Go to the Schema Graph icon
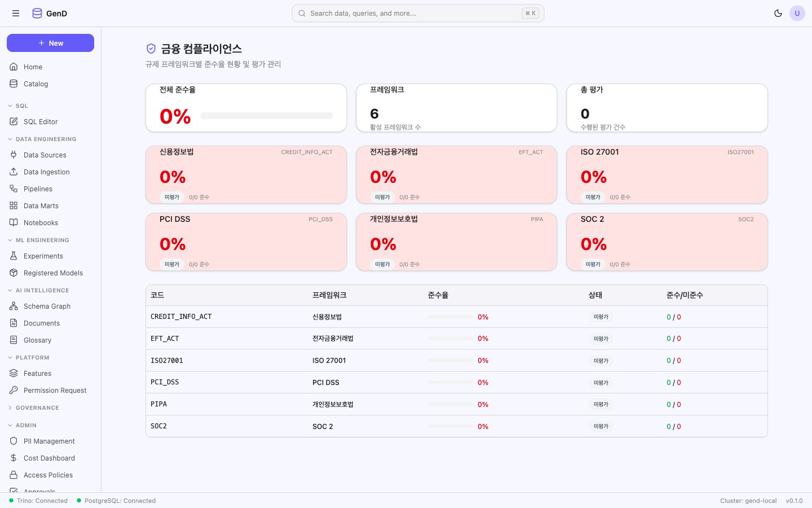Image resolution: width=812 pixels, height=508 pixels. 14,306
